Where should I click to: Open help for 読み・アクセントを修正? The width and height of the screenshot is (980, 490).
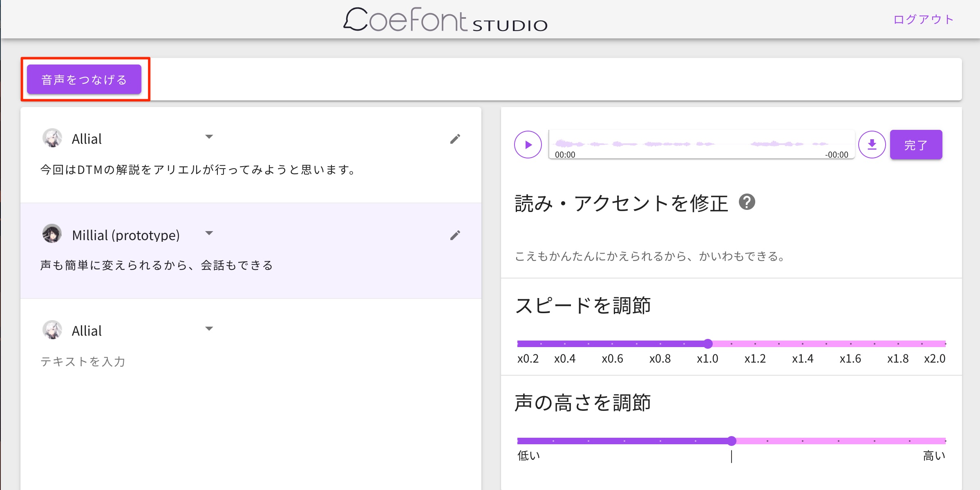click(x=747, y=202)
